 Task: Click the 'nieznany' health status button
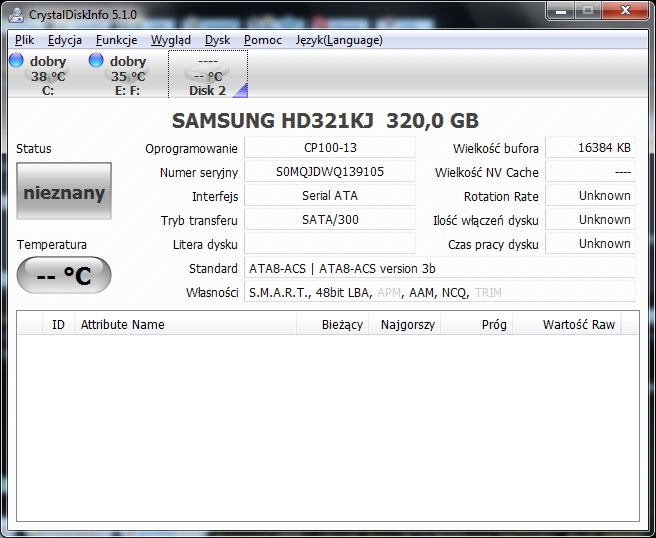coord(64,191)
